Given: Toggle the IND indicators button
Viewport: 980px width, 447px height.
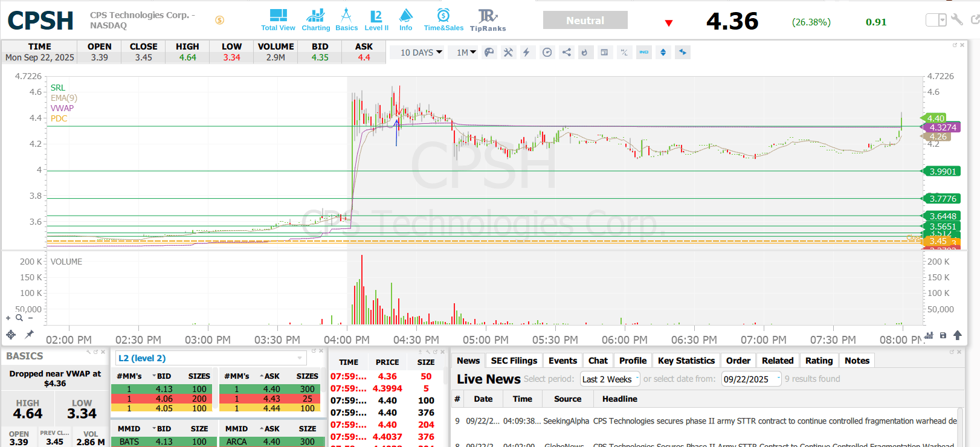Looking at the screenshot, I should coord(644,53).
